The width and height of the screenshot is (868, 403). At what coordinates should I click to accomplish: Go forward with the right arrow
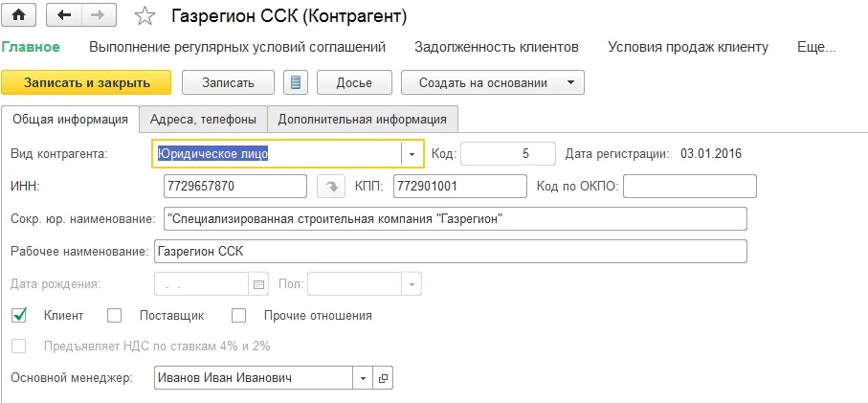[x=97, y=15]
